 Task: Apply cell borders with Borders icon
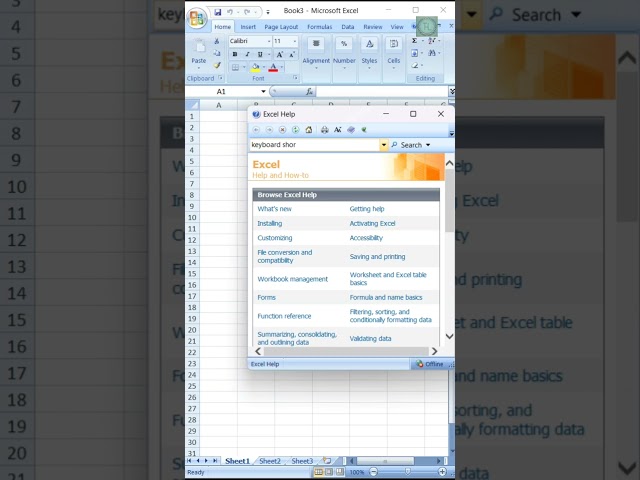pos(236,67)
